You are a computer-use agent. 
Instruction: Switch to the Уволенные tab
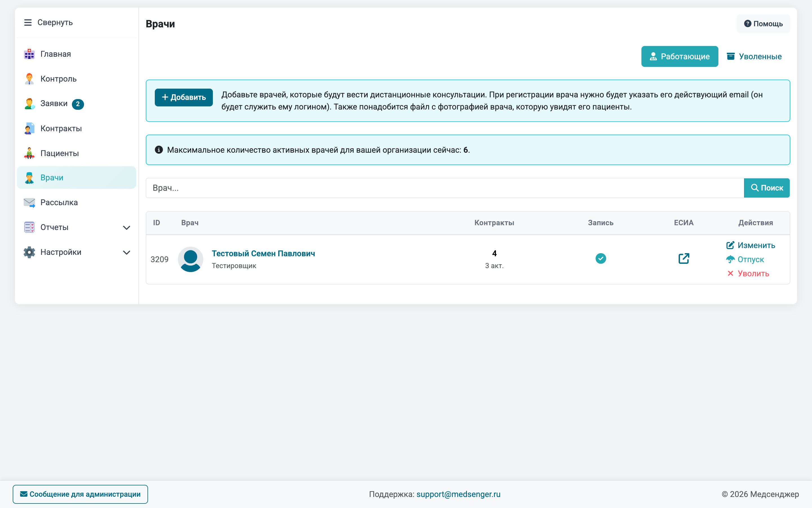pyautogui.click(x=754, y=56)
